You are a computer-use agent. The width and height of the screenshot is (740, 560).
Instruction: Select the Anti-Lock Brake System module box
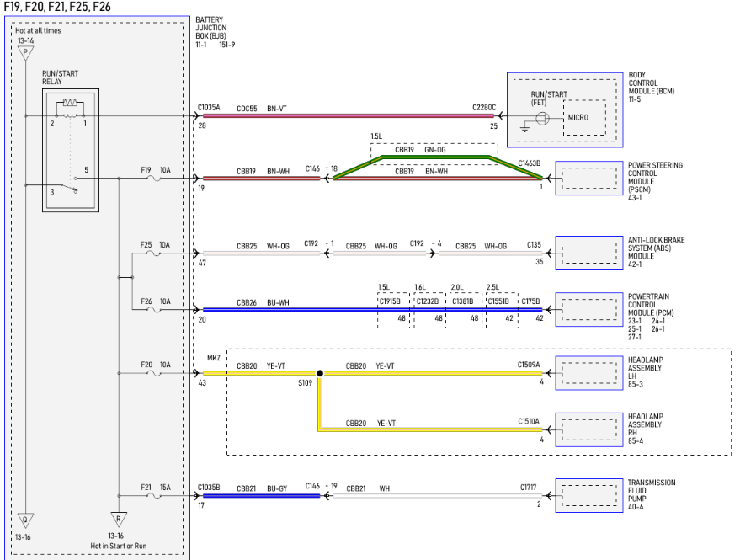point(589,253)
